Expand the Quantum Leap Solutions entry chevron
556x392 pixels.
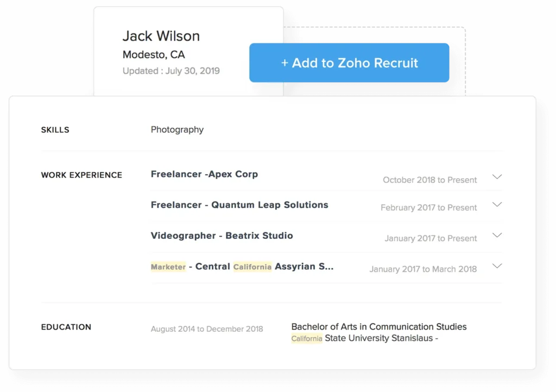[497, 204]
